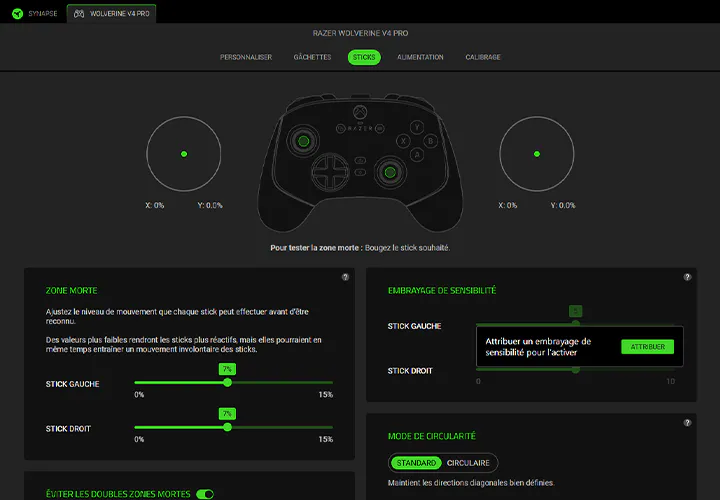Click the right thumbstick on controller diagram

coord(390,173)
